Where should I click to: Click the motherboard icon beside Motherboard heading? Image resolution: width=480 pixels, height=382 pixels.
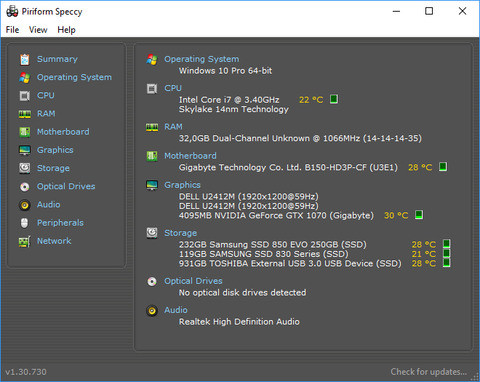tap(152, 156)
